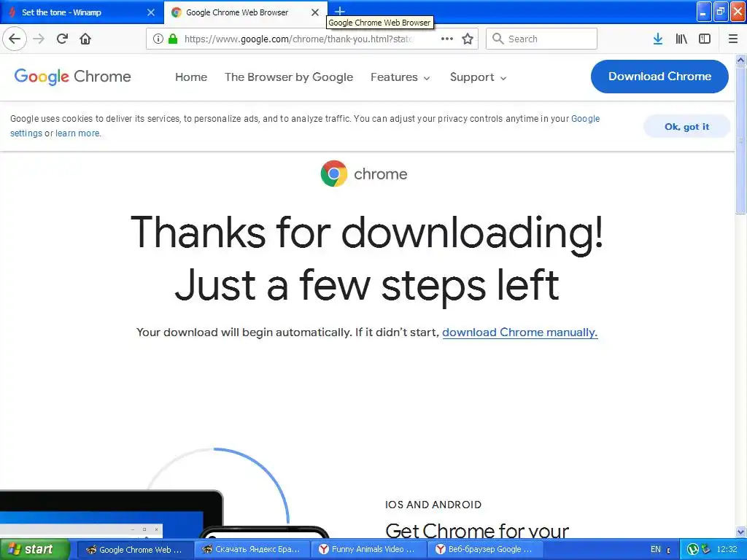Image resolution: width=747 pixels, height=560 pixels.
Task: Open the downloads arrow panel
Action: pyautogui.click(x=658, y=39)
